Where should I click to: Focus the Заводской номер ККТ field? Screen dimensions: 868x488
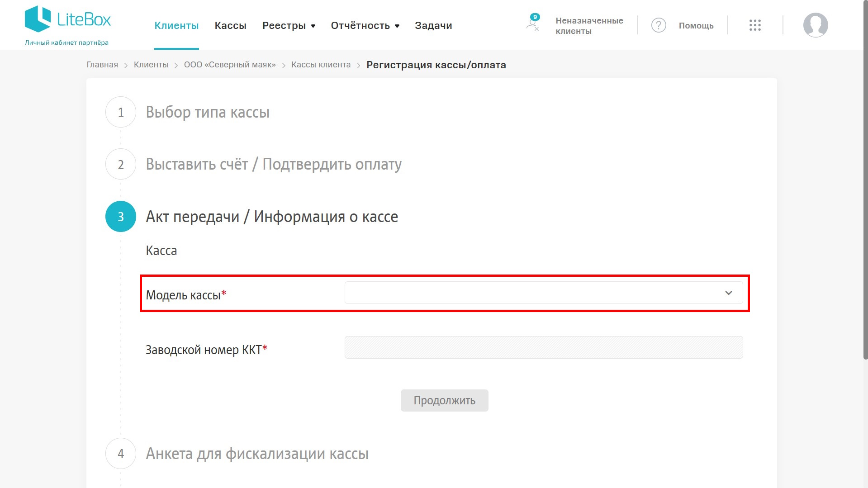(x=544, y=347)
